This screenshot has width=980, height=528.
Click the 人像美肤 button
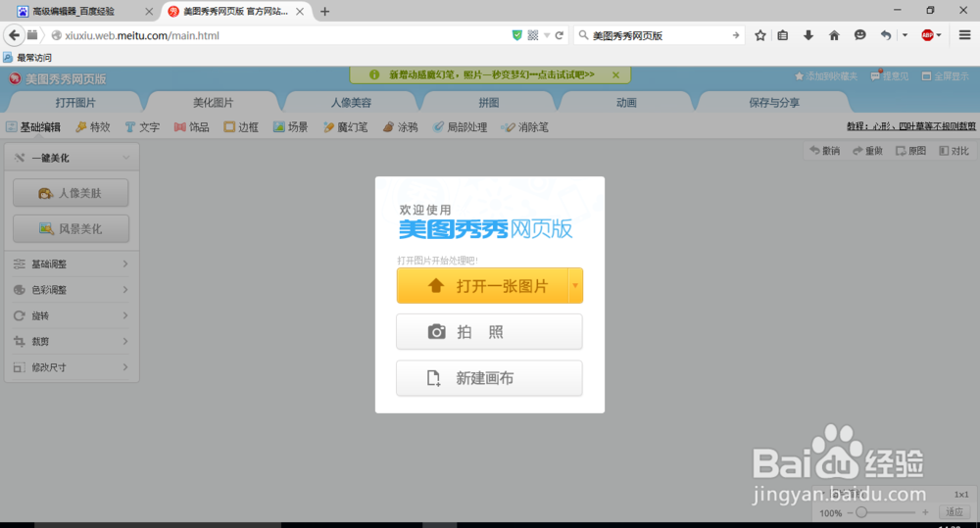72,193
